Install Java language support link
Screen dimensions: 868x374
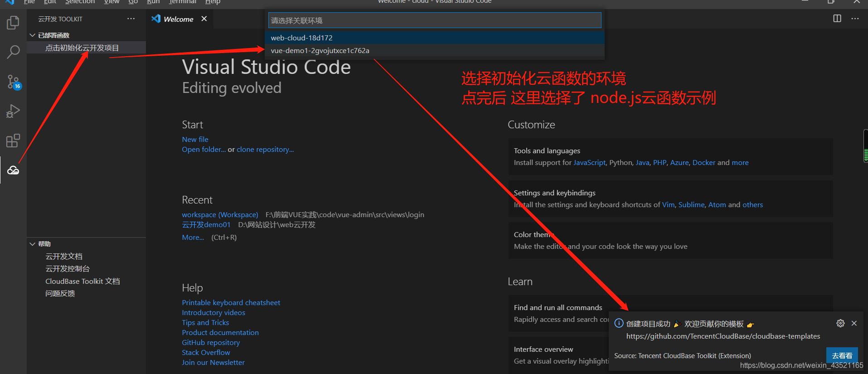tap(642, 162)
